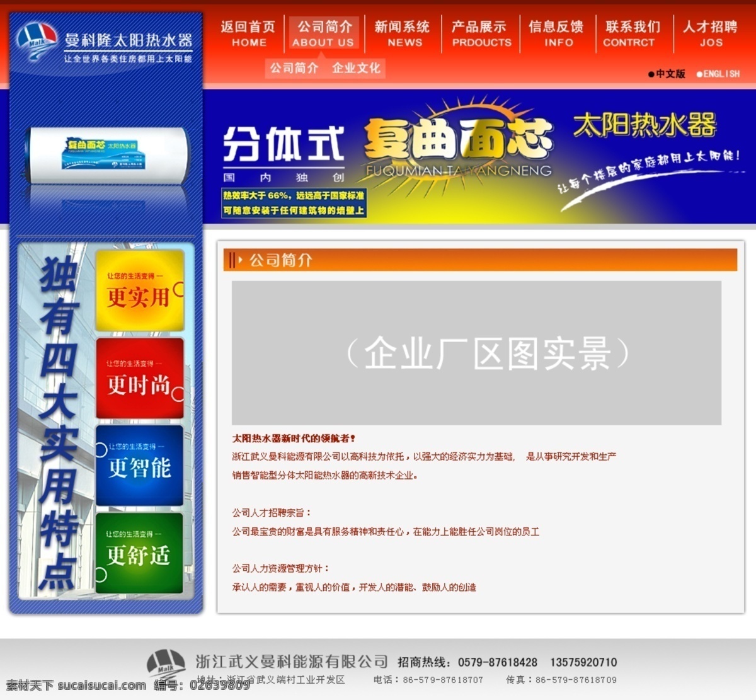Click the 热效率大于66% banner label
The image size is (756, 700).
tap(294, 196)
